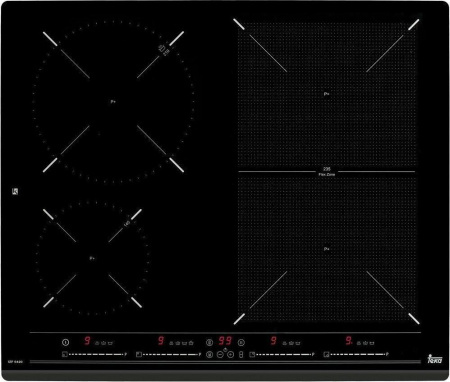Tap the minus timer button
Image resolution: width=450 pixels, height=382 pixels.
(220, 355)
